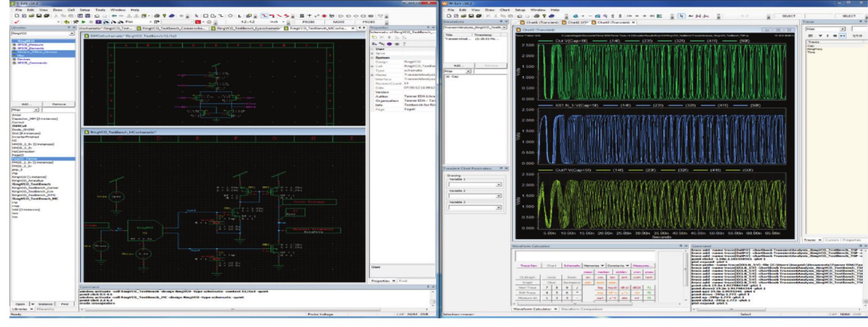Click Find button at bottom of cell list
Screen dimensions: 868x327
[x=65, y=304]
